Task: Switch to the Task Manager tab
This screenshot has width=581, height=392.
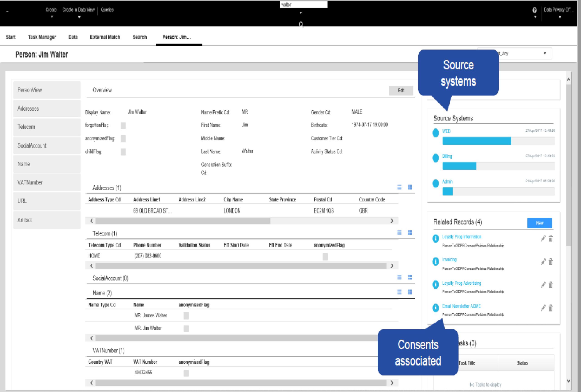Action: pos(42,37)
